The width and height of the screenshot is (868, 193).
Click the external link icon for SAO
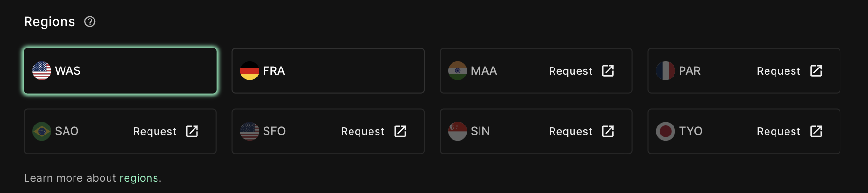(x=192, y=131)
